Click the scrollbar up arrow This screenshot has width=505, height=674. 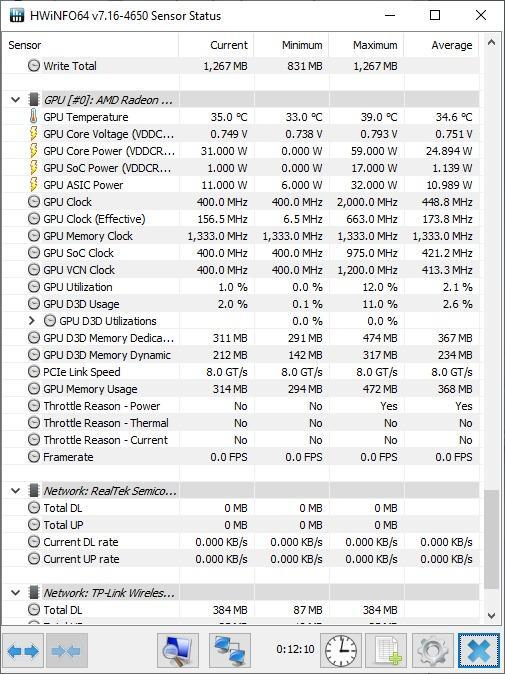(492, 43)
